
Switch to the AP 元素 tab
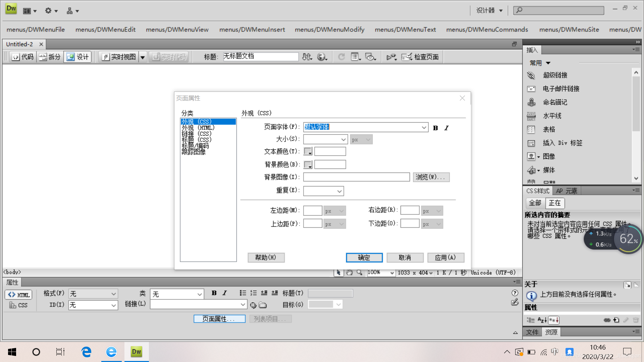click(567, 190)
